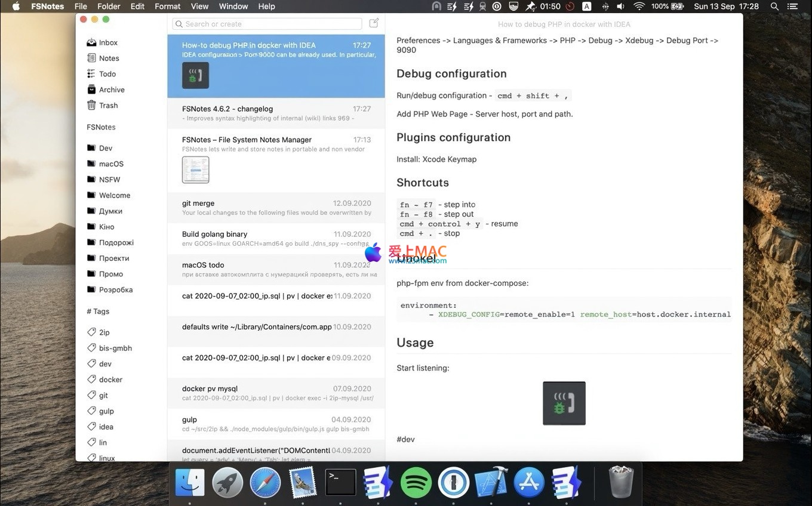Select the Todo list in sidebar
The image size is (812, 506).
click(x=107, y=74)
